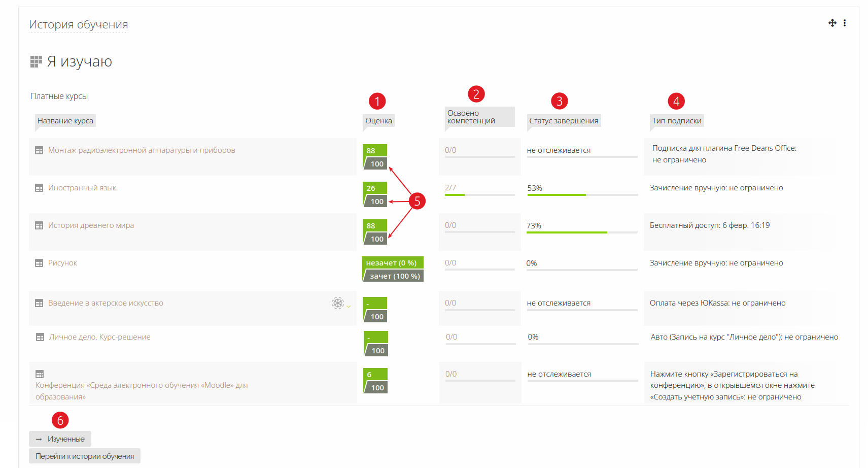The width and height of the screenshot is (868, 468).
Task: Open the course "Монтаж радиоэлектронной аппаратуры и приборов"
Action: point(142,150)
